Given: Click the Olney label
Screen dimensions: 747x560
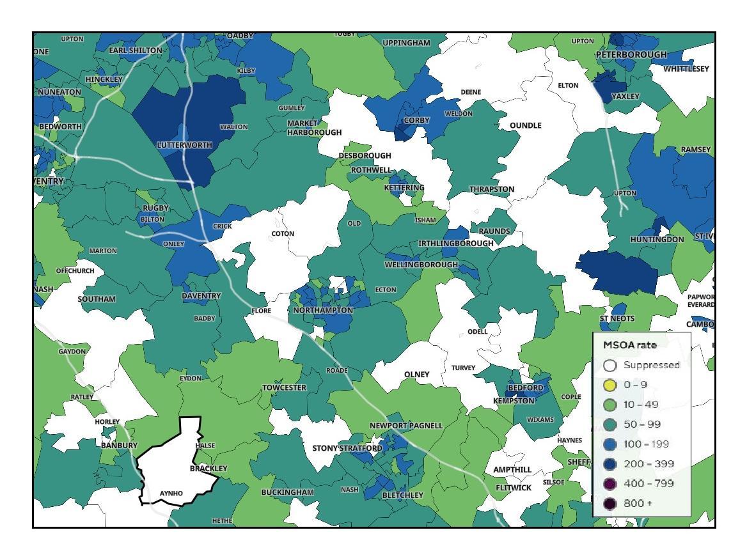Looking at the screenshot, I should click(x=417, y=374).
